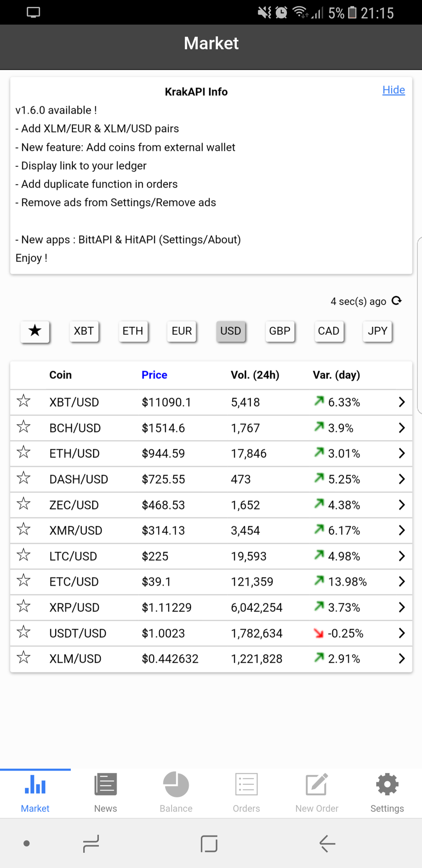
Task: Refresh the market prices
Action: (x=396, y=301)
